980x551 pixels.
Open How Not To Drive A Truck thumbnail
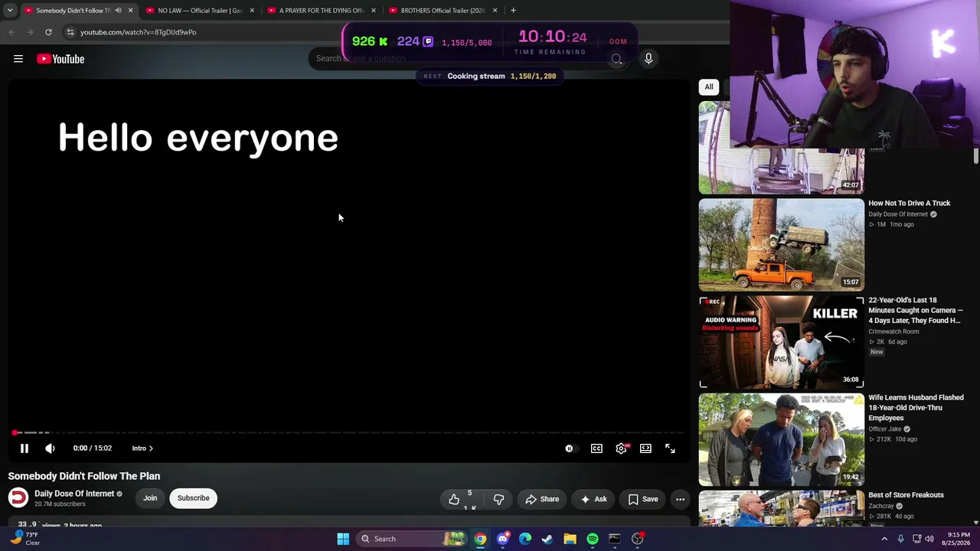tap(782, 245)
